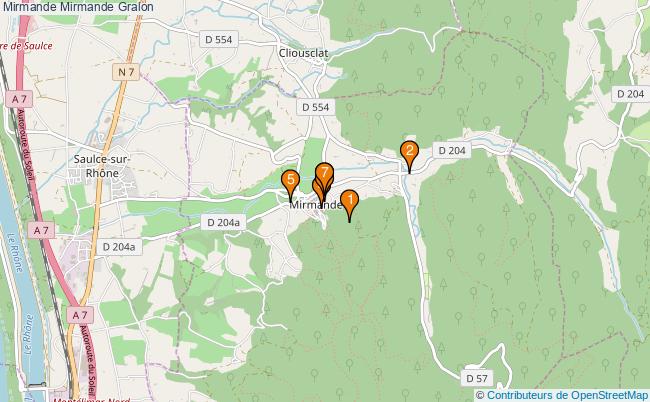Click the red 're de Saulce' label
The width and height of the screenshot is (650, 402).
[27, 46]
